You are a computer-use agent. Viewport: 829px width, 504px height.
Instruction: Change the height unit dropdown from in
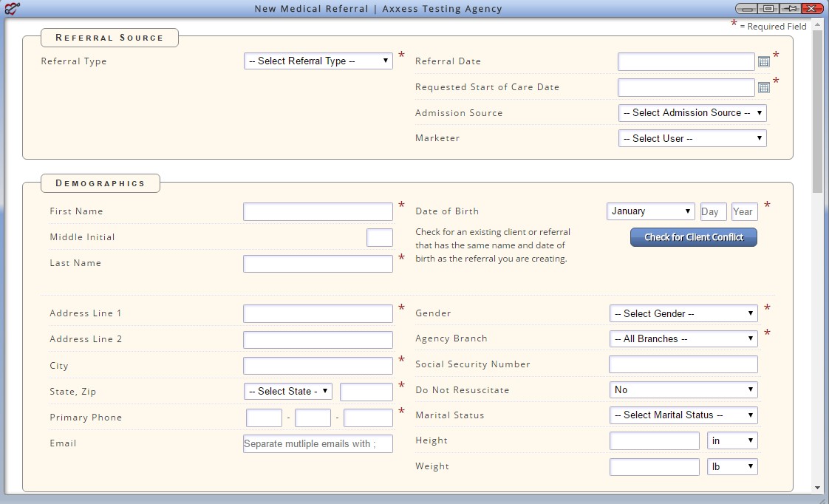(x=732, y=440)
